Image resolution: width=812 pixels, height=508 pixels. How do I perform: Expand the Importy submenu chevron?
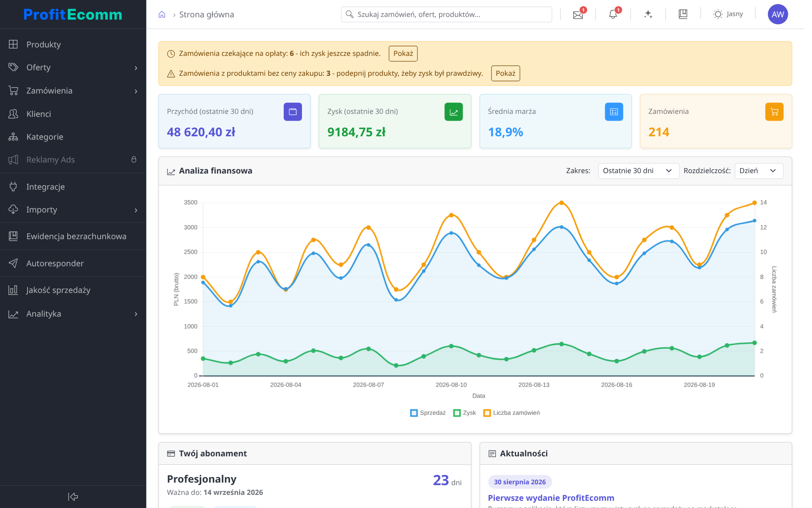136,210
